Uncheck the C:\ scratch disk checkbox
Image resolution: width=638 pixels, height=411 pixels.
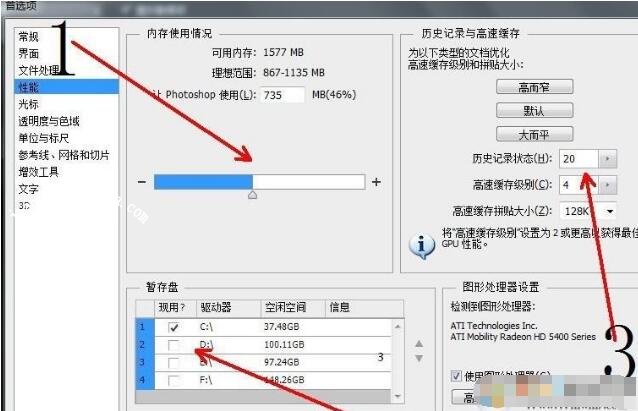pyautogui.click(x=174, y=327)
